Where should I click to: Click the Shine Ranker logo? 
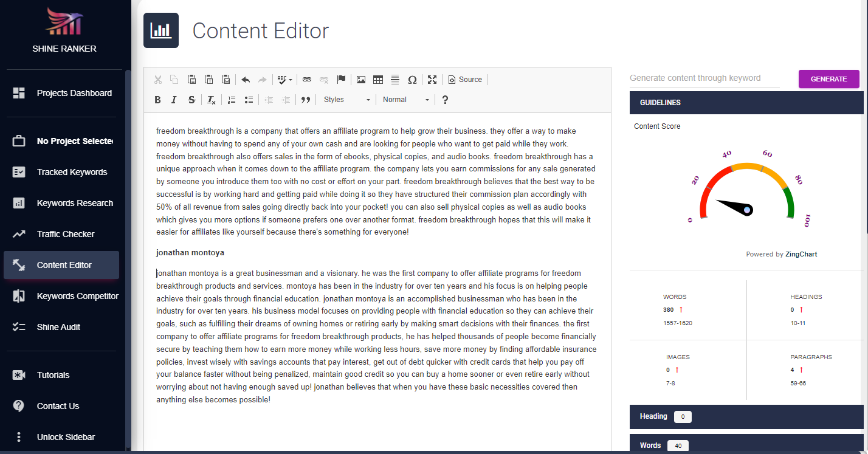64,21
